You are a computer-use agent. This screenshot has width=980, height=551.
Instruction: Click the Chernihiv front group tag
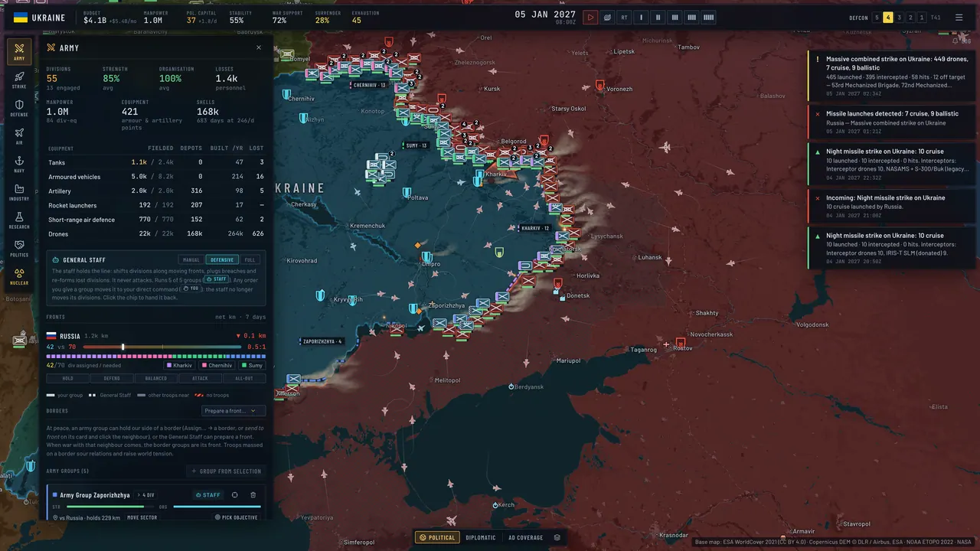(217, 365)
